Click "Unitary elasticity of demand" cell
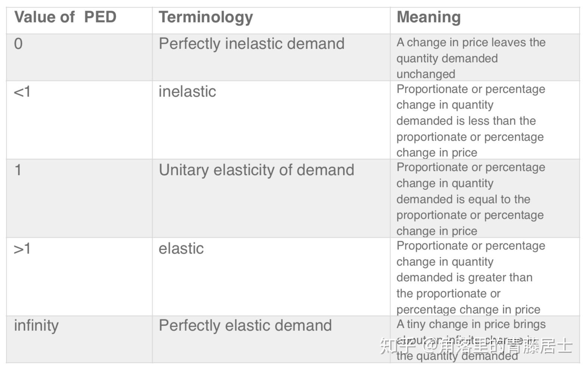 pos(256,170)
